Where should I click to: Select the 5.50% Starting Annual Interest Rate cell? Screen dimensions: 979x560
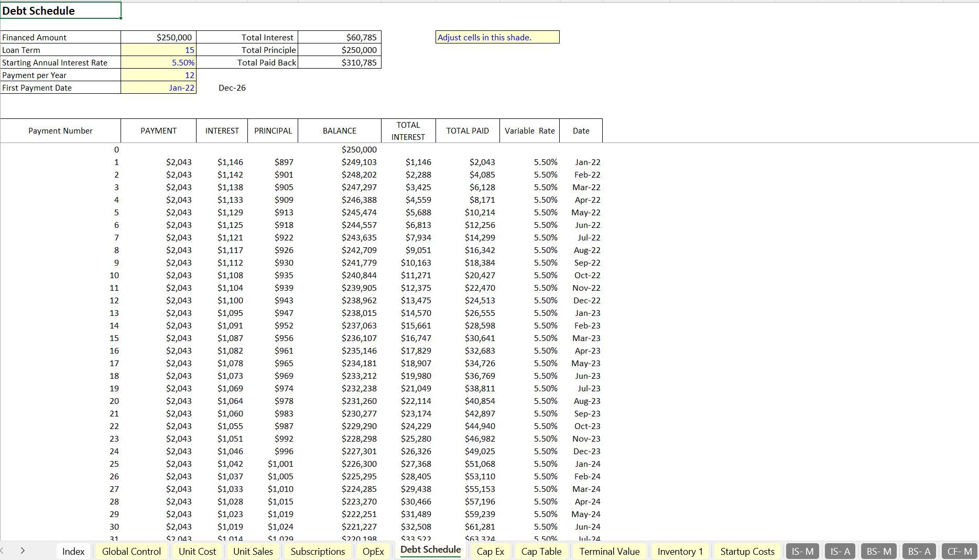point(158,62)
